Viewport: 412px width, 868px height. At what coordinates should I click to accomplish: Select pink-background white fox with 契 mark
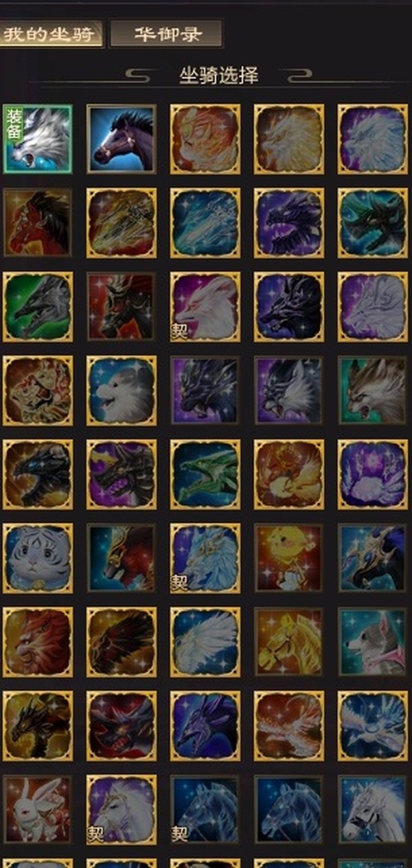point(205,307)
